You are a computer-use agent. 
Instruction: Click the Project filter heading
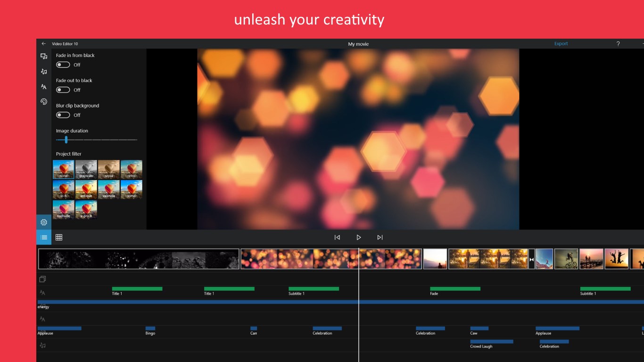tap(69, 154)
